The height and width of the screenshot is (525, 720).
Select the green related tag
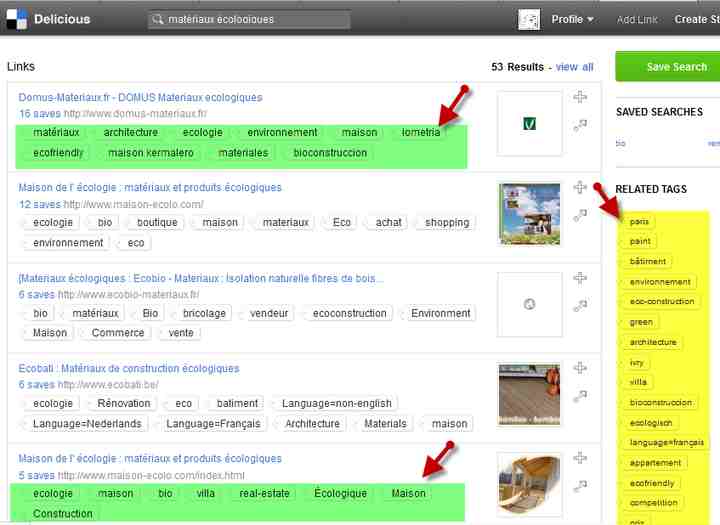pyautogui.click(x=641, y=322)
